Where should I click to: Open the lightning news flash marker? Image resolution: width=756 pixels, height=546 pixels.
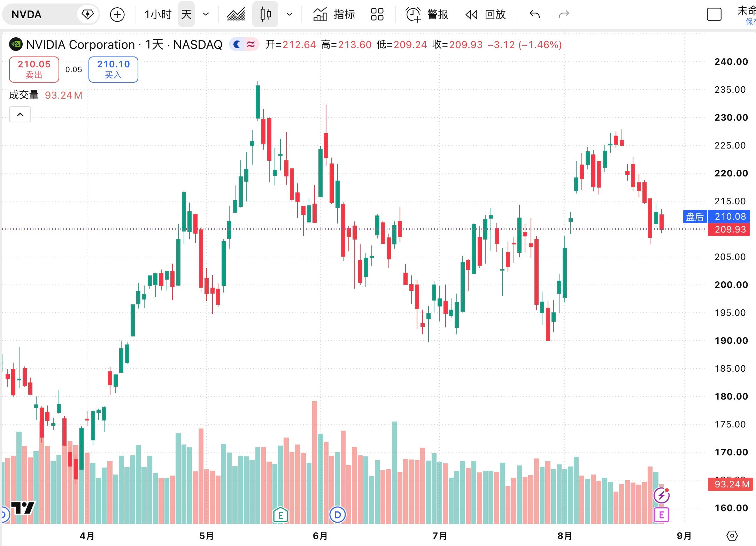[661, 495]
